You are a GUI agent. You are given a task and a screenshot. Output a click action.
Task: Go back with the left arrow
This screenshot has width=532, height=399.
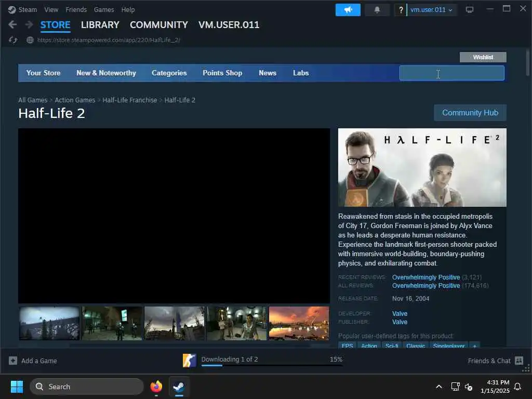pyautogui.click(x=12, y=24)
